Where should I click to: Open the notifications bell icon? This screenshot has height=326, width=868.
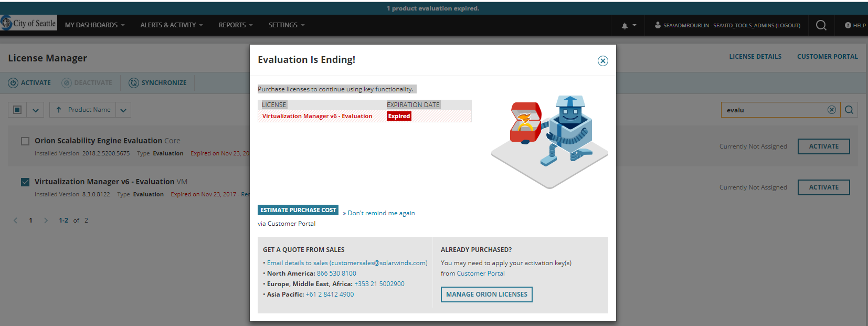pyautogui.click(x=624, y=25)
